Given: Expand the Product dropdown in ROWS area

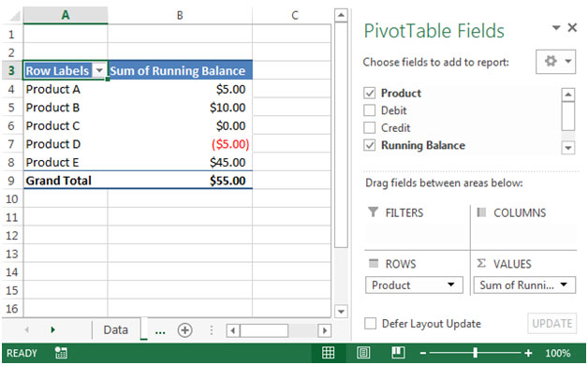Looking at the screenshot, I should tap(451, 285).
